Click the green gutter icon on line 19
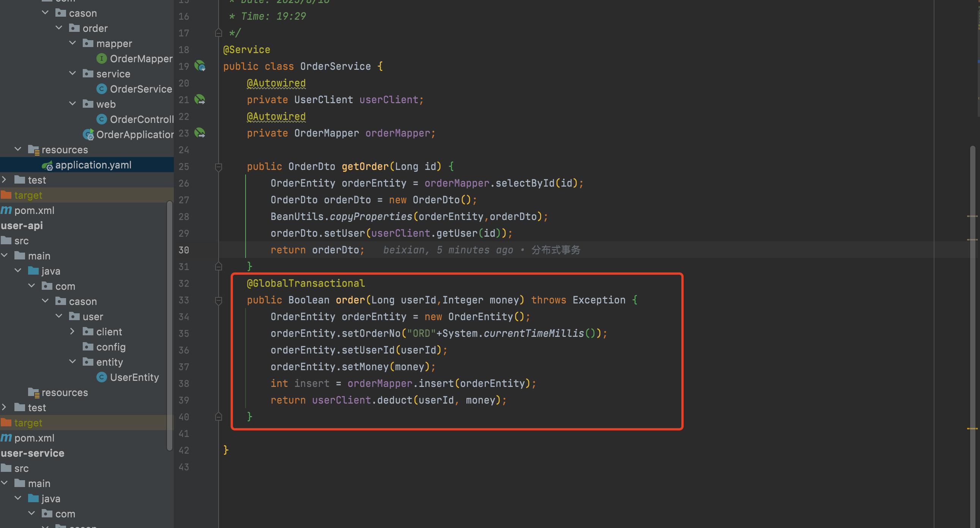 [x=202, y=65]
